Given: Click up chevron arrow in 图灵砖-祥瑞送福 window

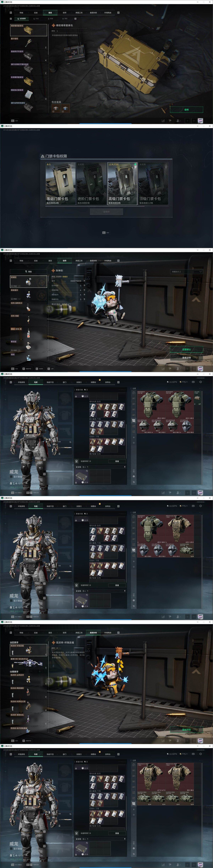Looking at the screenshot, I should point(196,671).
